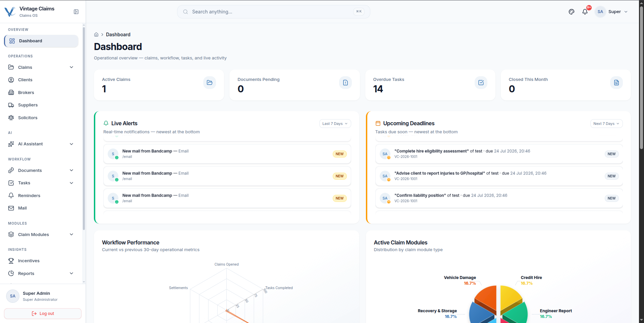The width and height of the screenshot is (644, 323).
Task: Click the Claim Modules layers icon
Action: 11,234
